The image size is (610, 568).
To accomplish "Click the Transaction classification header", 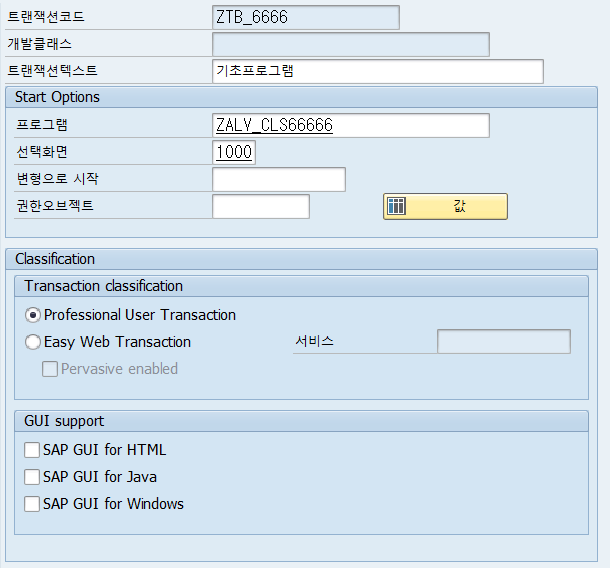I will pos(301,286).
